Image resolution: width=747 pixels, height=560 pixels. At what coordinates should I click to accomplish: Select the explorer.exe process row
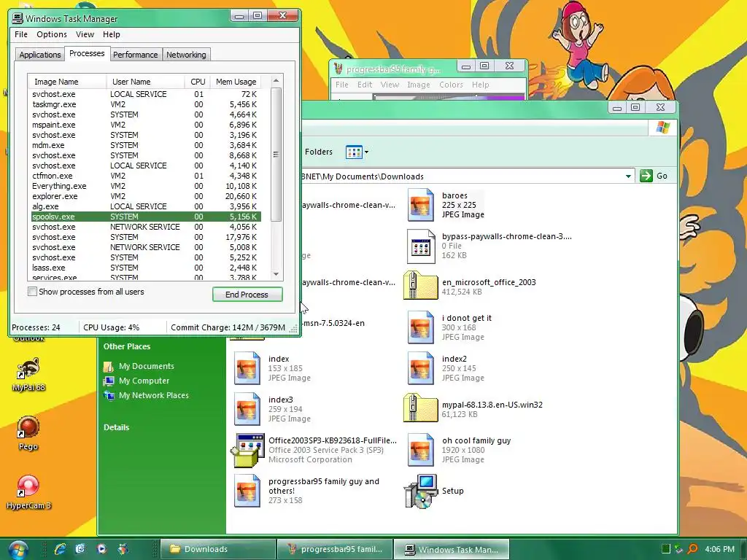click(145, 196)
